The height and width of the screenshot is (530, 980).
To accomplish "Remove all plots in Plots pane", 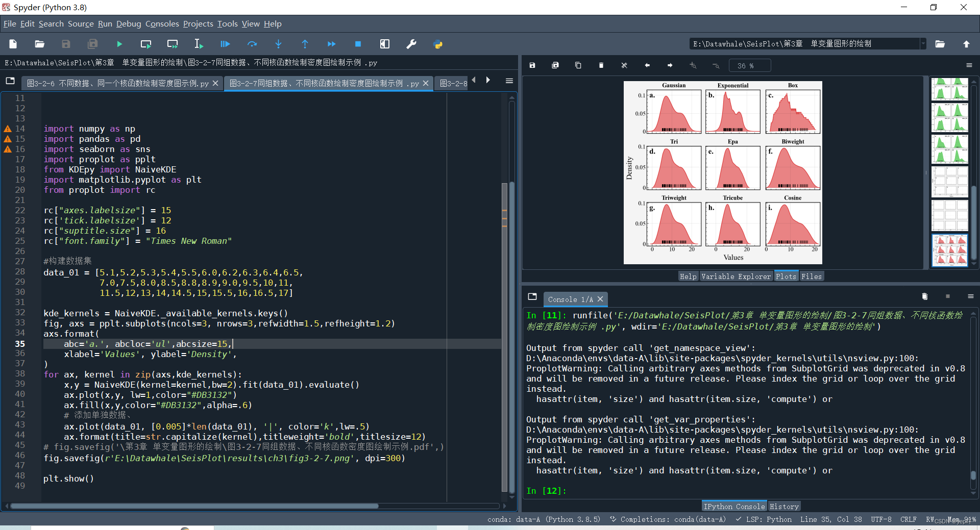I will tap(624, 65).
